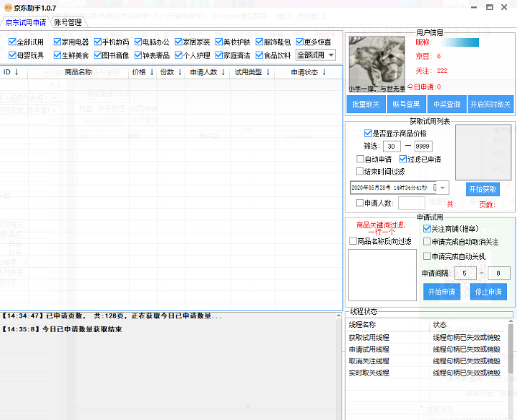517x420 pixels.
Task: Click the maximum price filter field 9999
Action: pyautogui.click(x=423, y=146)
